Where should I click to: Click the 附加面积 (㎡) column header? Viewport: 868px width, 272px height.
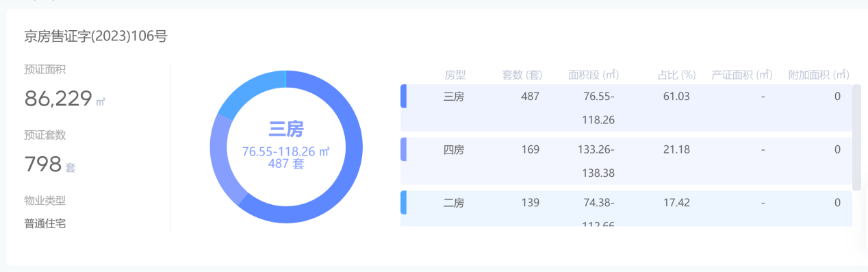click(819, 75)
